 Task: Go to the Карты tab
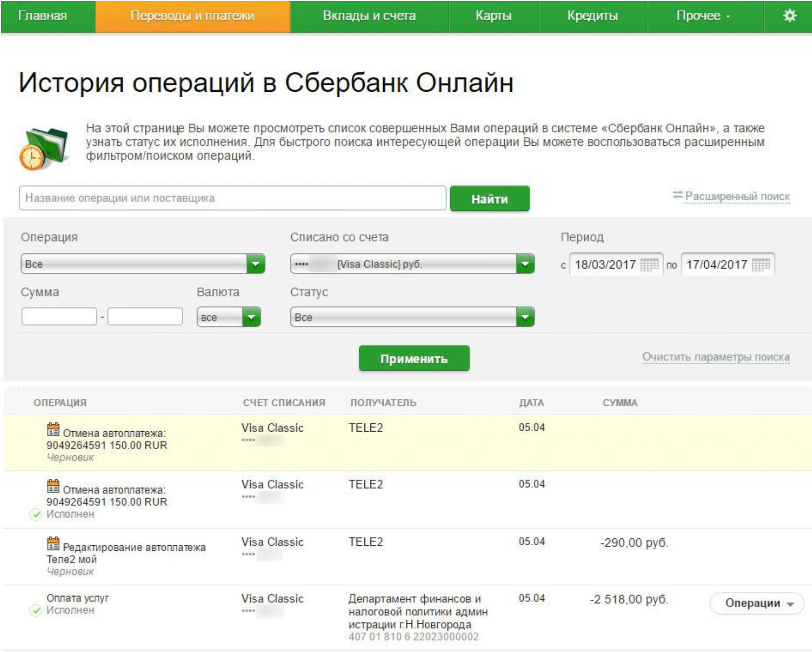click(x=493, y=16)
